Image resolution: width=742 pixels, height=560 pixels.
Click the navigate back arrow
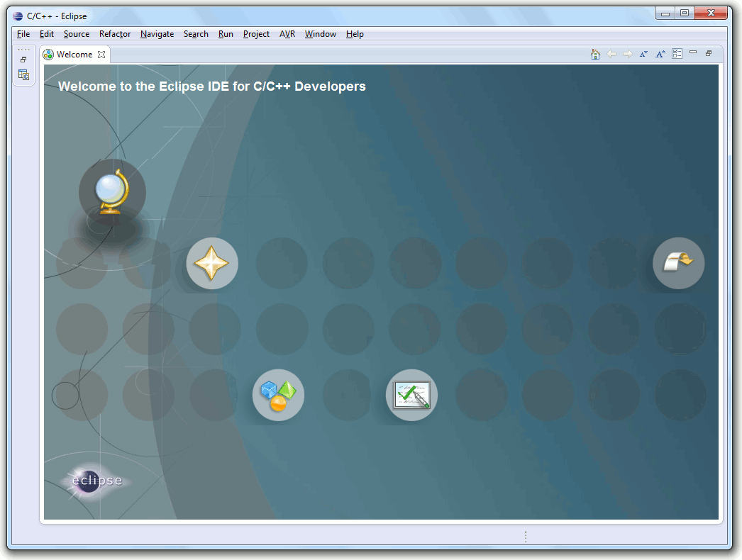611,55
